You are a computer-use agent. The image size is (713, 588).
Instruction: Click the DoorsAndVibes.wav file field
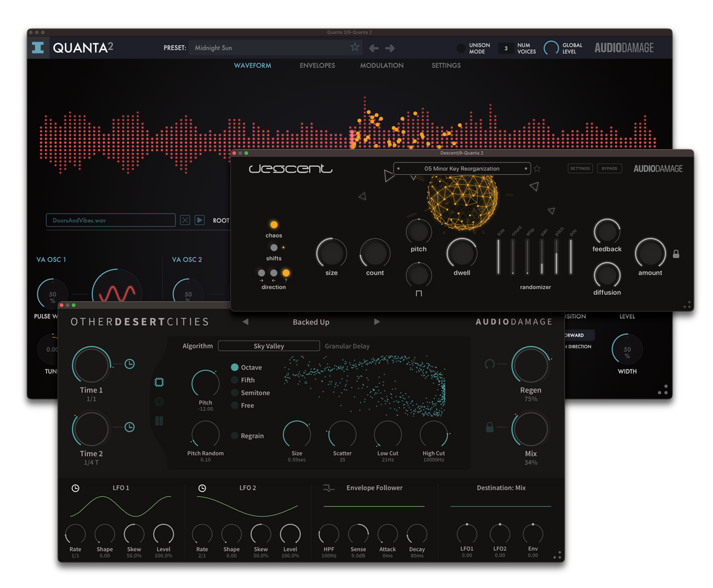tap(110, 220)
